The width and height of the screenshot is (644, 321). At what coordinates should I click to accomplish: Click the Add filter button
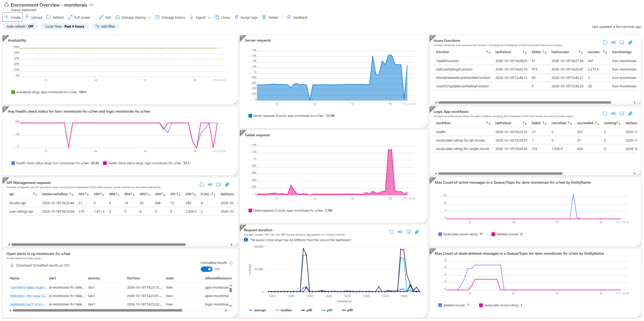[x=106, y=26]
